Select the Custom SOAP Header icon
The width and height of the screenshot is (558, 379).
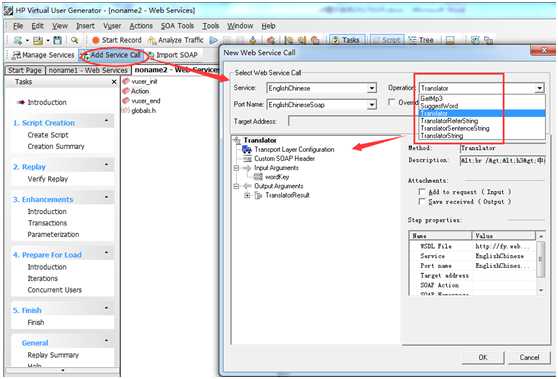(247, 159)
